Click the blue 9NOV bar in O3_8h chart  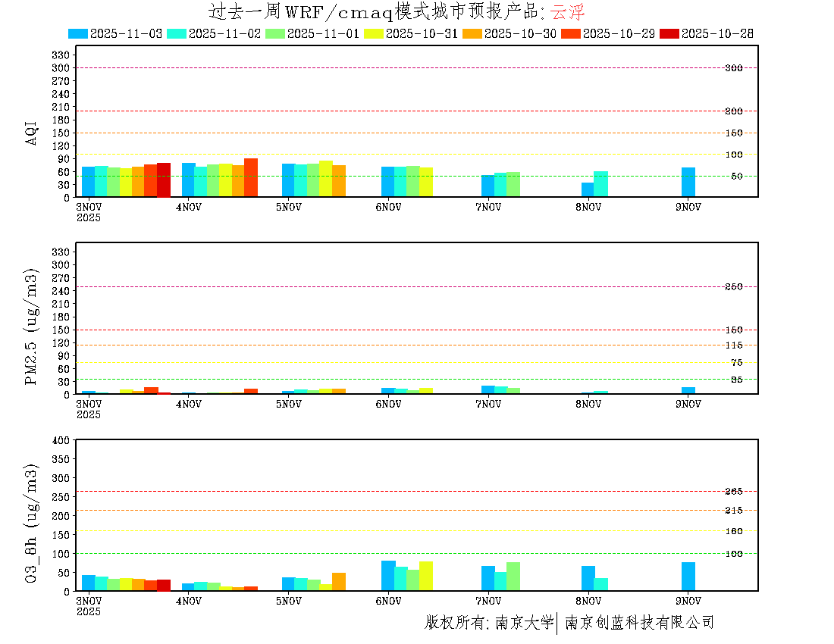[688, 576]
